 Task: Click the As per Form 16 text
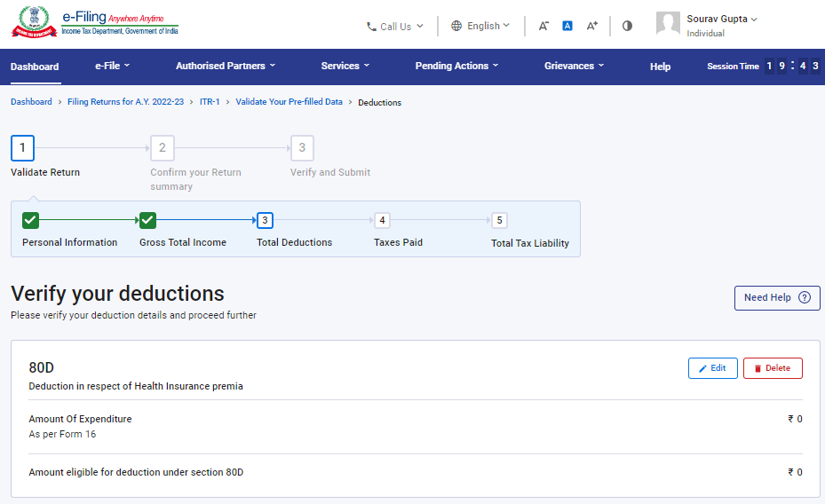tap(62, 434)
